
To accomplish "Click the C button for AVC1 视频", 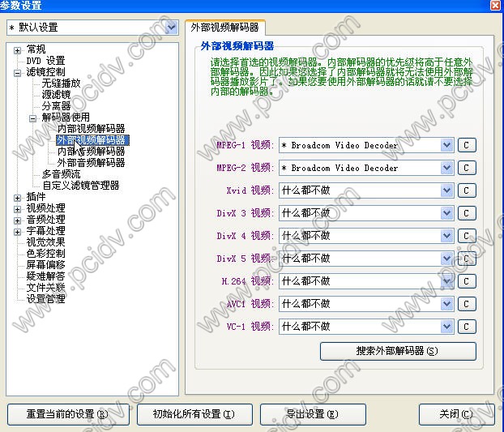I will coord(467,304).
